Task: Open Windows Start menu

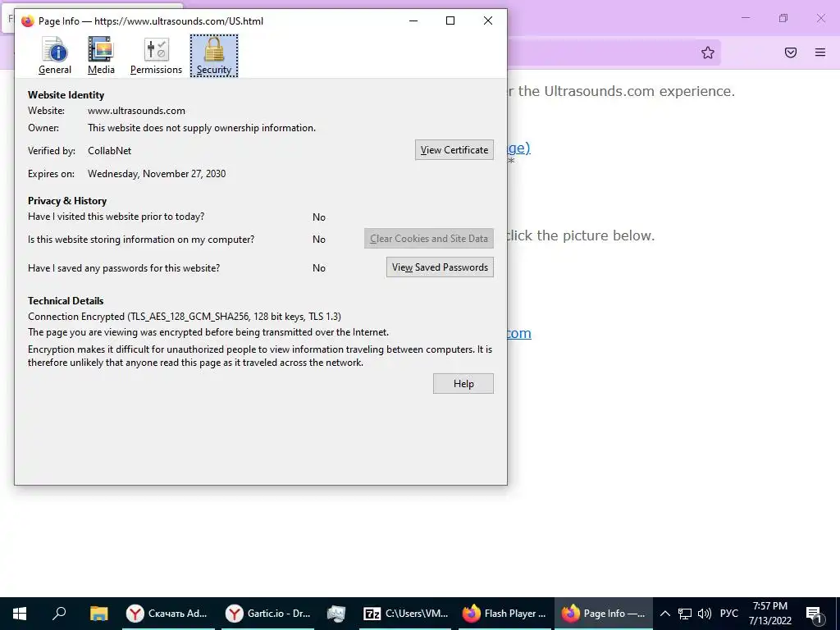Action: [x=20, y=614]
